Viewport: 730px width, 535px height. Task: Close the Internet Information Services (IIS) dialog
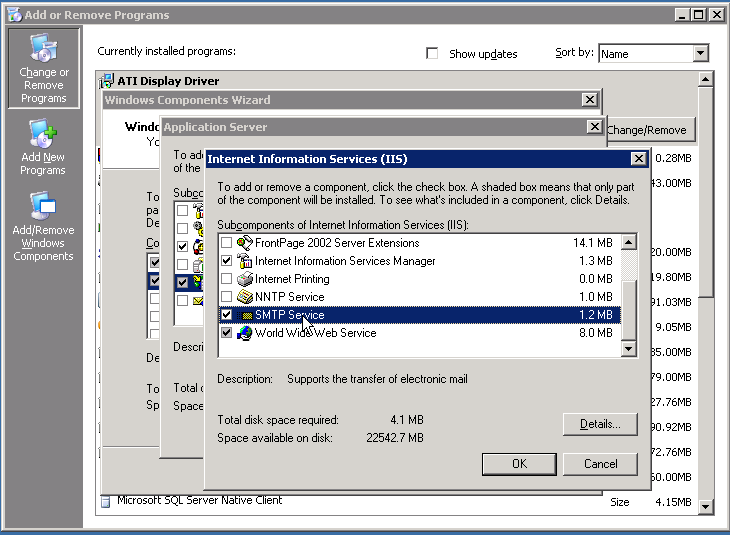point(639,159)
